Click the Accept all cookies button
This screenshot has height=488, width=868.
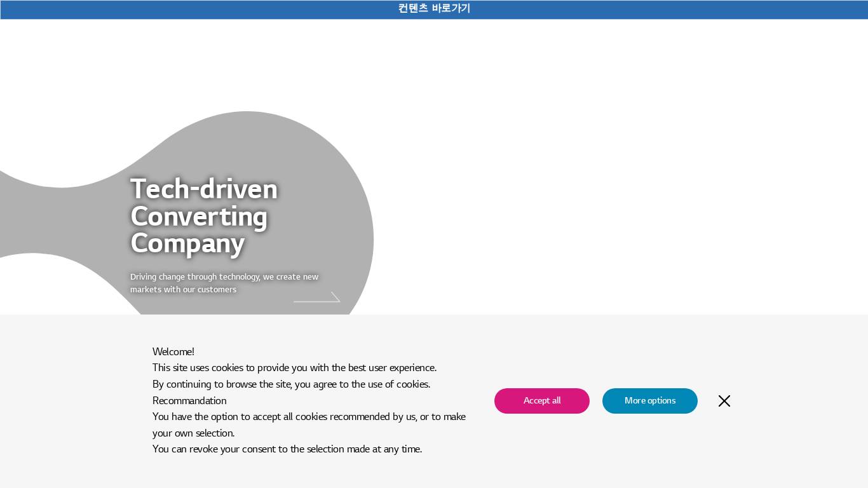542,401
